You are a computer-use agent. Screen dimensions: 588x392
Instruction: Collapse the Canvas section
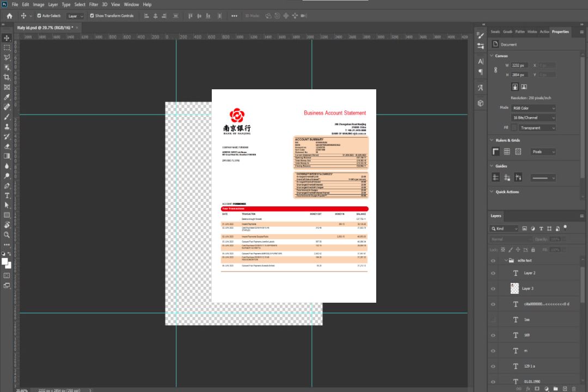(x=492, y=56)
